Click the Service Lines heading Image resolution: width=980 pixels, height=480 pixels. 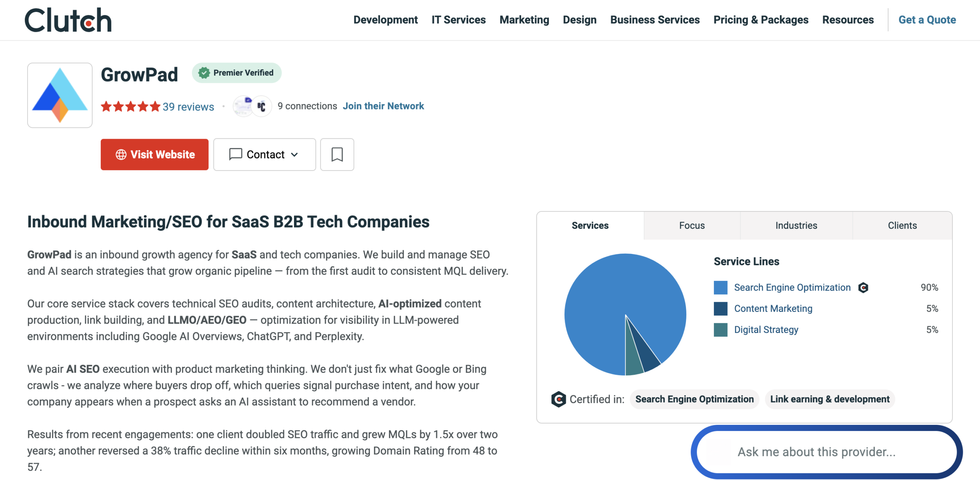(746, 261)
